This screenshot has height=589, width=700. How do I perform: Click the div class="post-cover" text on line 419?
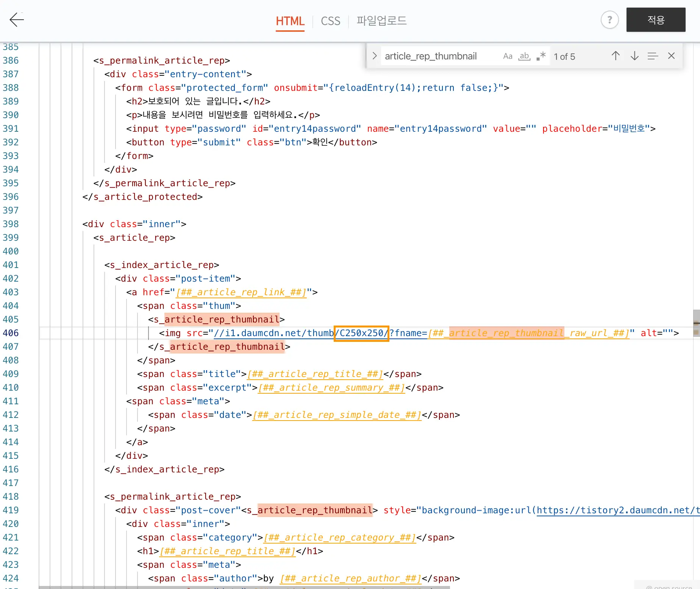pyautogui.click(x=178, y=510)
